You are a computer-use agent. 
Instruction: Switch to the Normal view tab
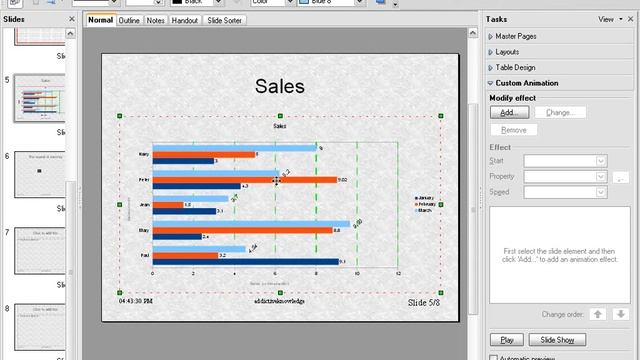100,20
